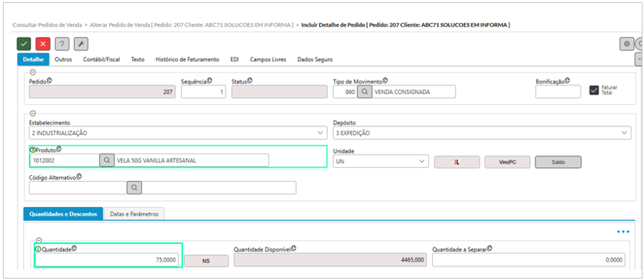The image size is (644, 280).
Task: Open the Estabelecimento dropdown
Action: pos(178,133)
